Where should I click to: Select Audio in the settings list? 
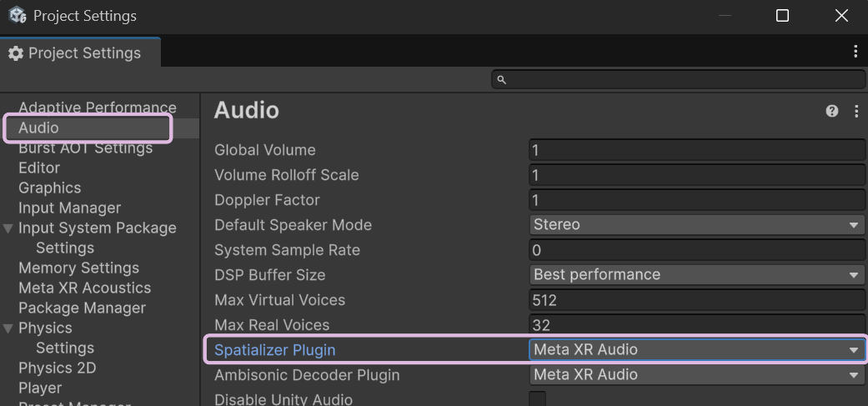tap(39, 128)
